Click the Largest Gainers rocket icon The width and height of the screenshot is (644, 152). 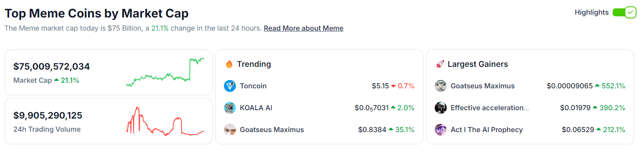[440, 64]
